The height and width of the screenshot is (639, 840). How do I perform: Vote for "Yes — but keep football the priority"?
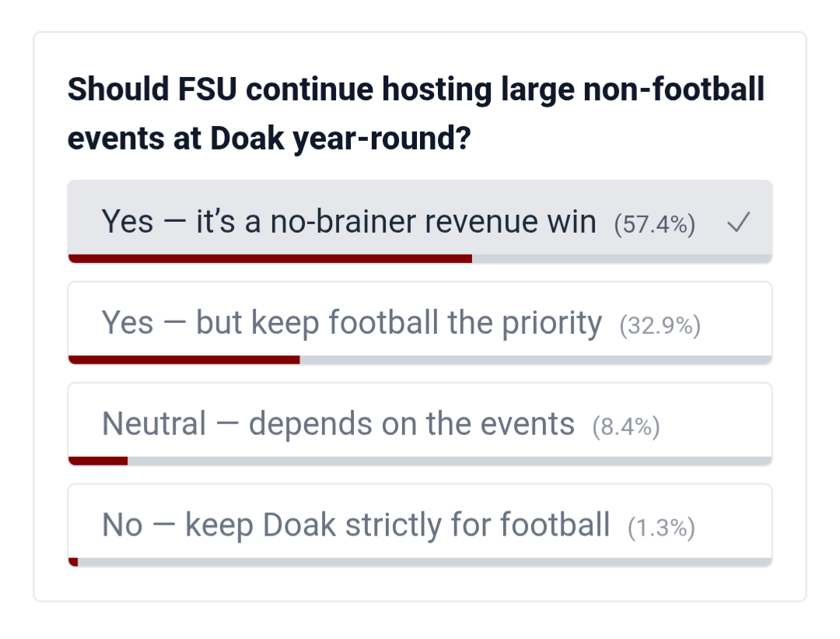tap(352, 323)
